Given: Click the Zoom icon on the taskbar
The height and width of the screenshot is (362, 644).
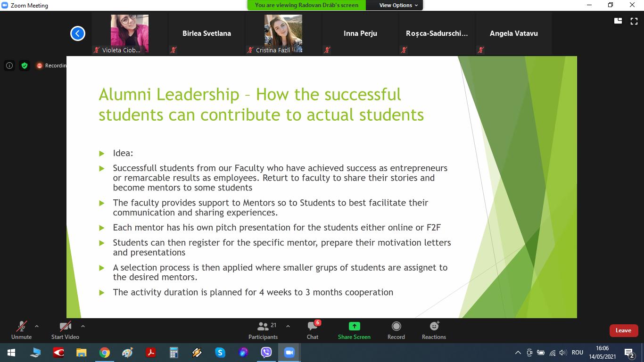Looking at the screenshot, I should pyautogui.click(x=289, y=353).
